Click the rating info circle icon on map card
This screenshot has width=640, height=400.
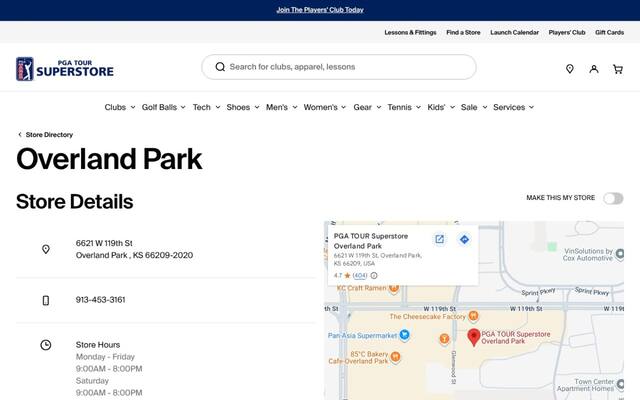coord(373,276)
